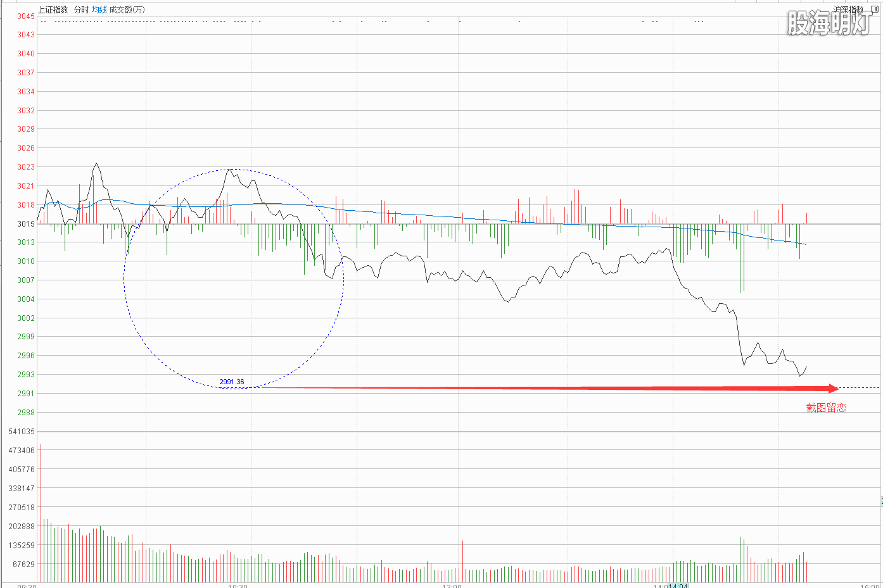Image resolution: width=883 pixels, height=588 pixels.
Task: Select the 成交额(万) volume indicator label
Action: pyautogui.click(x=127, y=9)
